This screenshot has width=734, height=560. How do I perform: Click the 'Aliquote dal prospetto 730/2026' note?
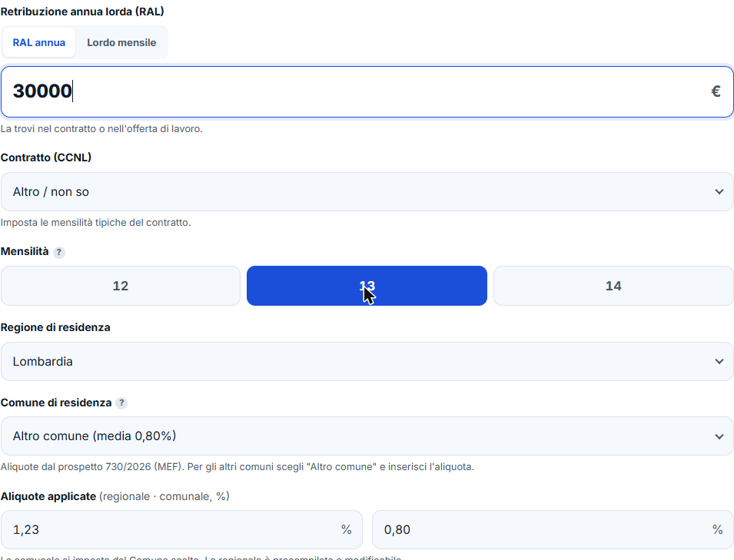237,467
